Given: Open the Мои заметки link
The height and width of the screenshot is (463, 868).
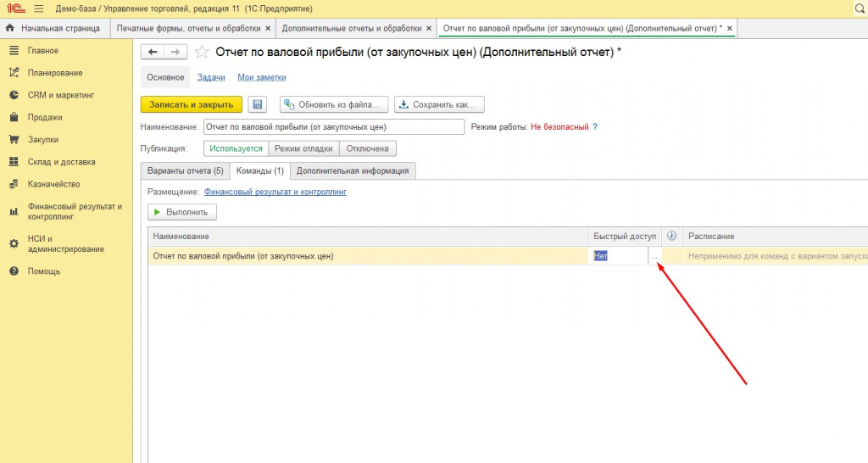Looking at the screenshot, I should 262,77.
